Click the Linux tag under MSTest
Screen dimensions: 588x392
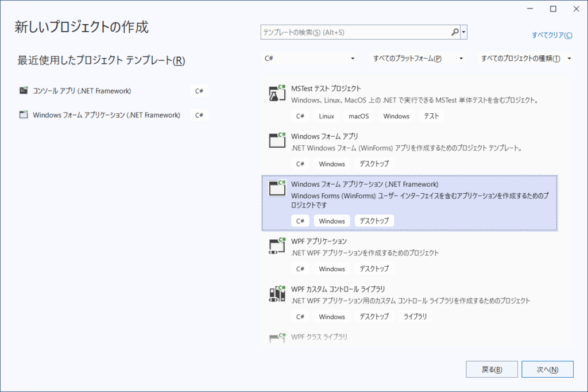[327, 116]
